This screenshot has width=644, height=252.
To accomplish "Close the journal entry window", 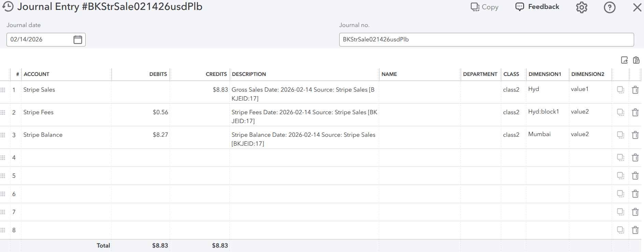I will [637, 7].
